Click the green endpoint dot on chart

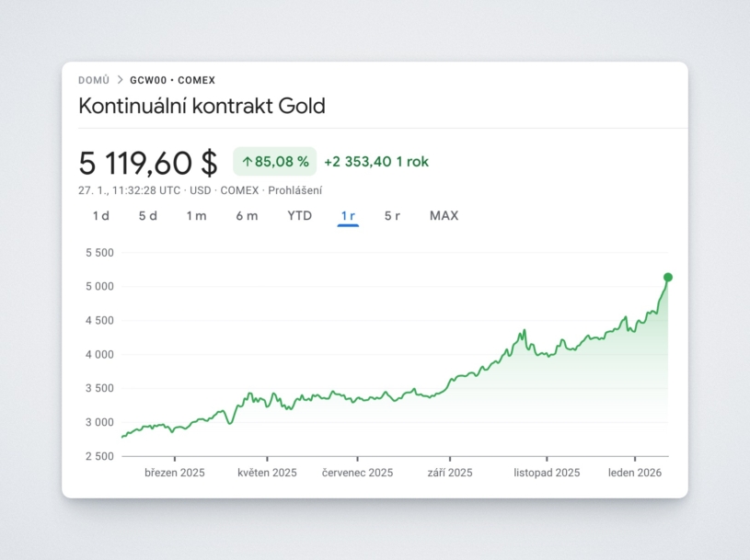coord(668,277)
